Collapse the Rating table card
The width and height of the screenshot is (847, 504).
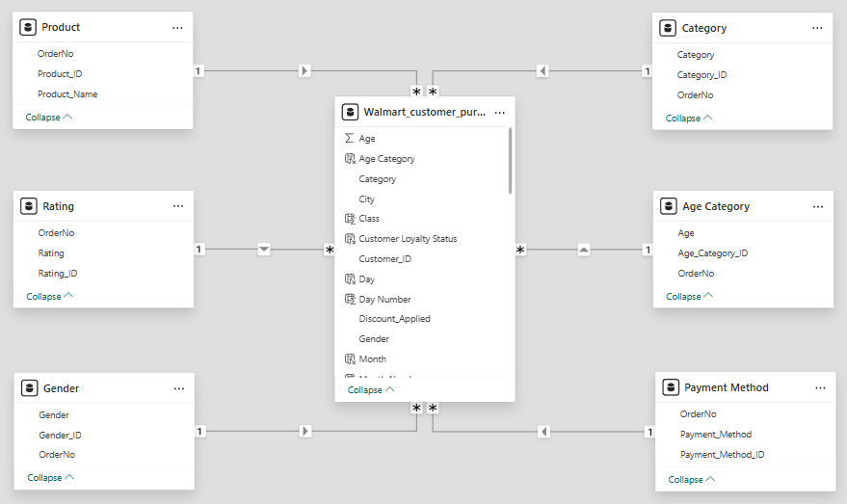click(x=50, y=297)
